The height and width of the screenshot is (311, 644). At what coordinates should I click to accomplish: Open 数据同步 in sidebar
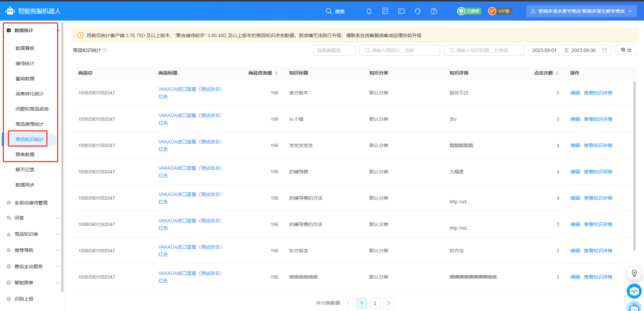click(x=25, y=185)
